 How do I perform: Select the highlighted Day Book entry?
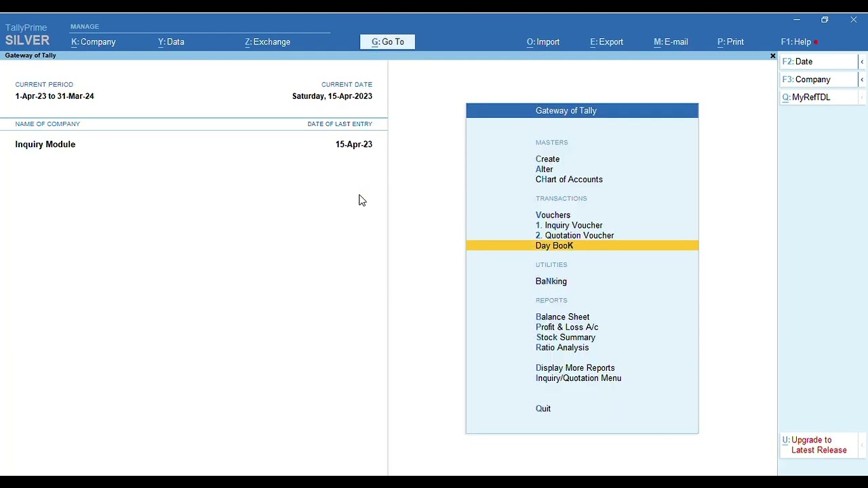click(x=582, y=245)
